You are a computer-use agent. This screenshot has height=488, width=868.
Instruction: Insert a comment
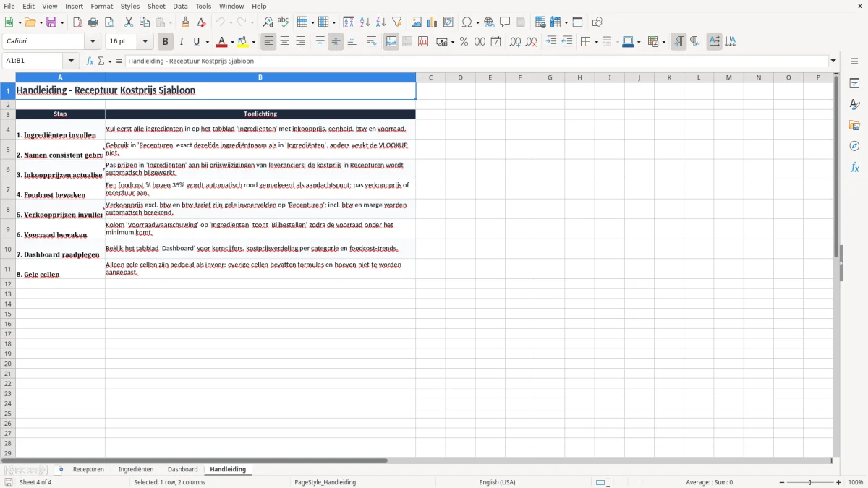pyautogui.click(x=505, y=22)
